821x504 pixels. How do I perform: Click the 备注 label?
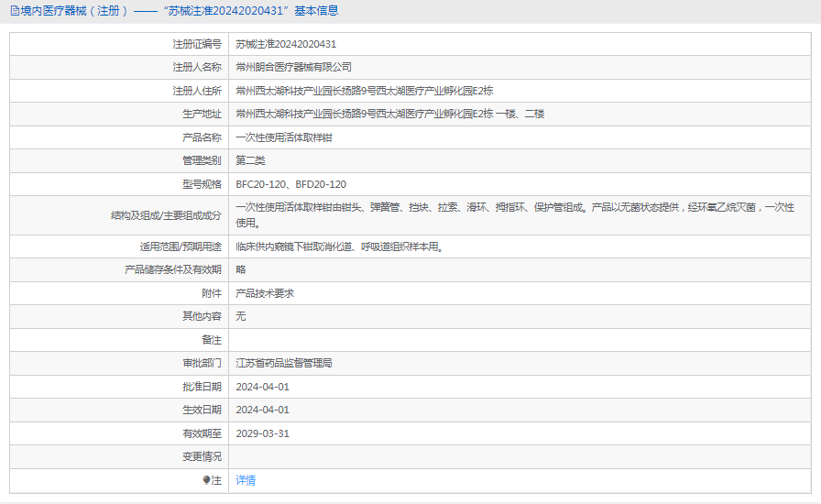click(212, 339)
